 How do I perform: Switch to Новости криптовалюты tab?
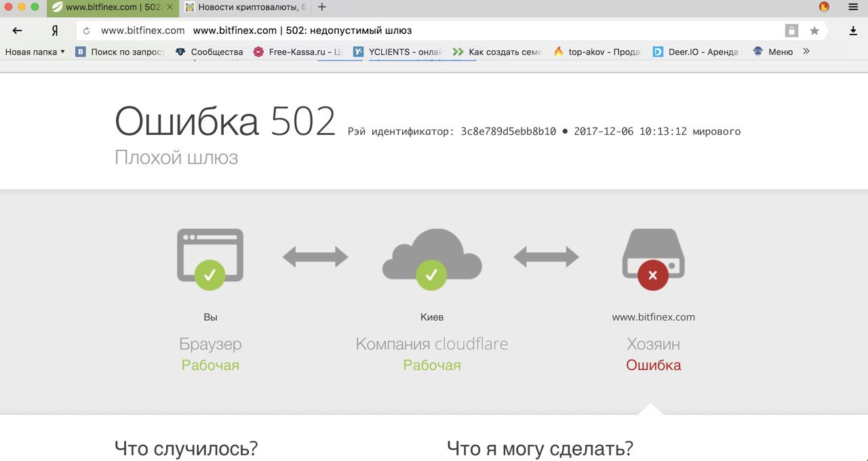[247, 7]
